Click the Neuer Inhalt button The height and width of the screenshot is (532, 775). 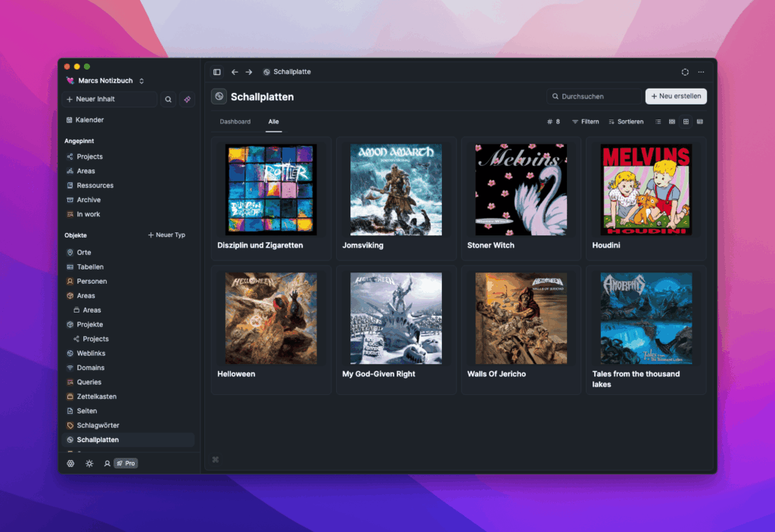click(x=109, y=99)
